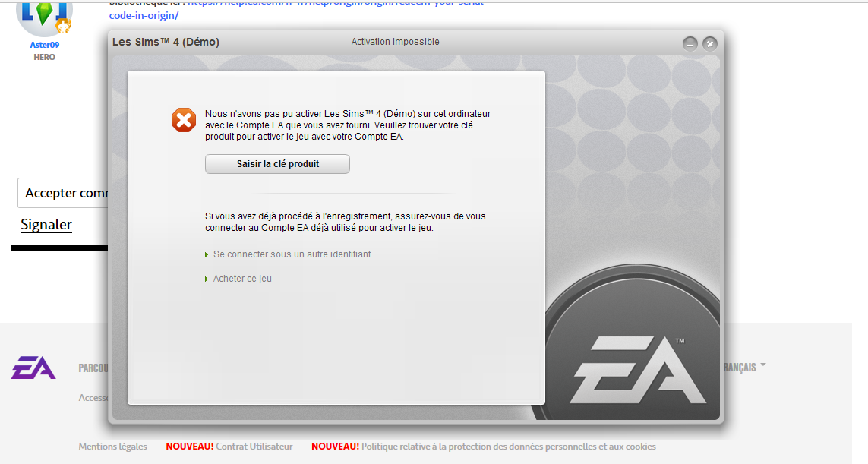Click green arrow beside Se connecter link
The image size is (868, 464).
click(x=207, y=254)
